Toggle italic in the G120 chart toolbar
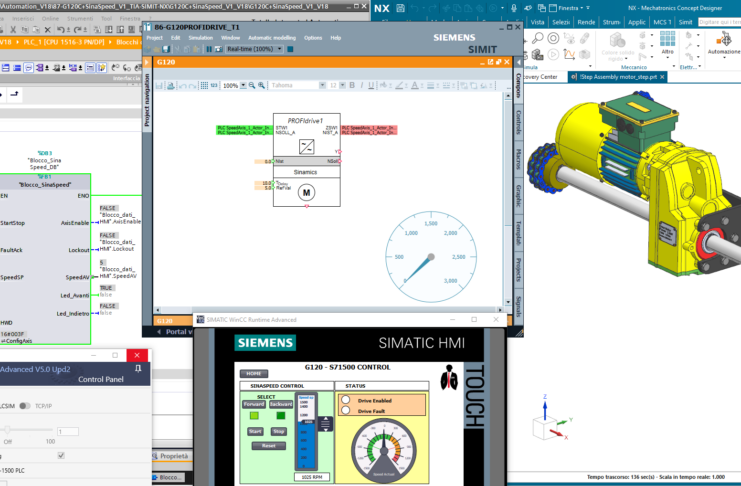Screen dimensions: 741x486 tap(362, 85)
